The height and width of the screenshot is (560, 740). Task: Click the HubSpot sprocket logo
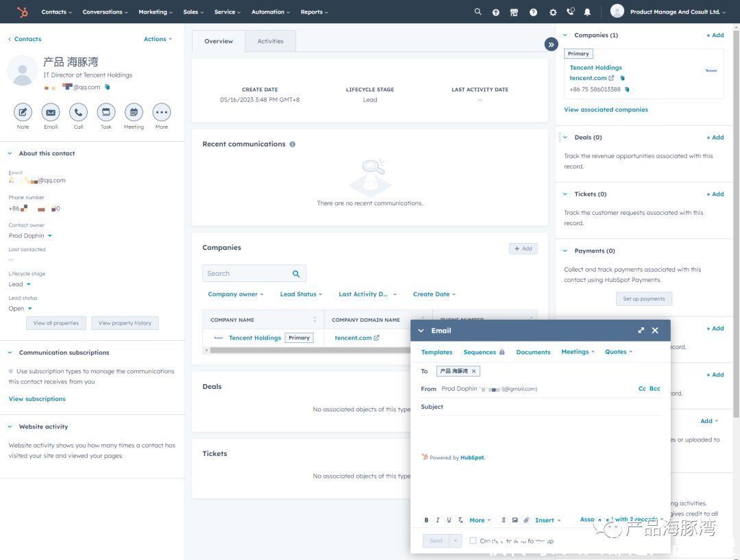coord(22,12)
